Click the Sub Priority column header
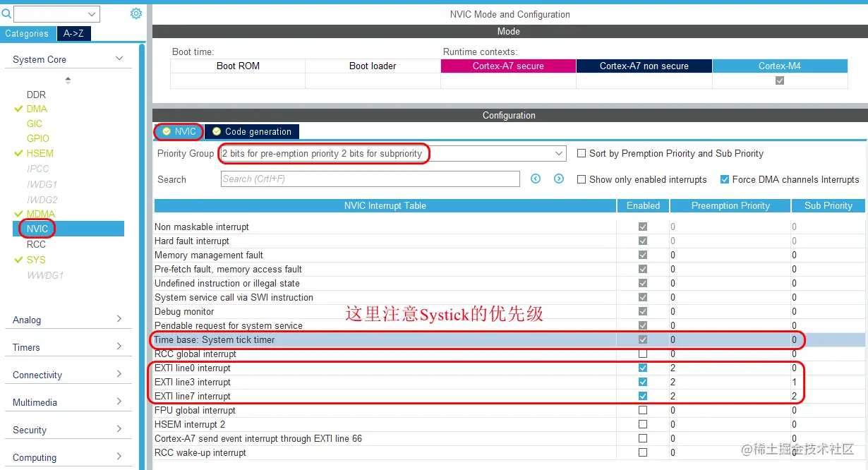Screen dimensions: 868x470 point(828,205)
